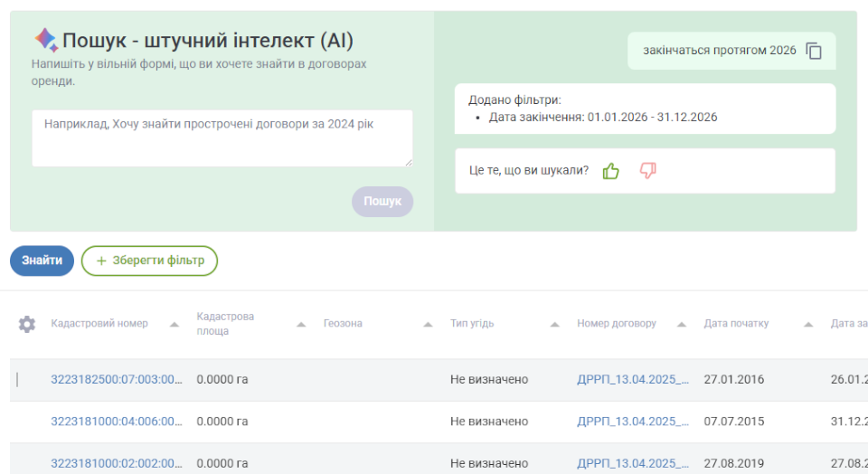The image size is (868, 474).
Task: Click start date 27.01.2016 cell
Action: pyautogui.click(x=734, y=379)
